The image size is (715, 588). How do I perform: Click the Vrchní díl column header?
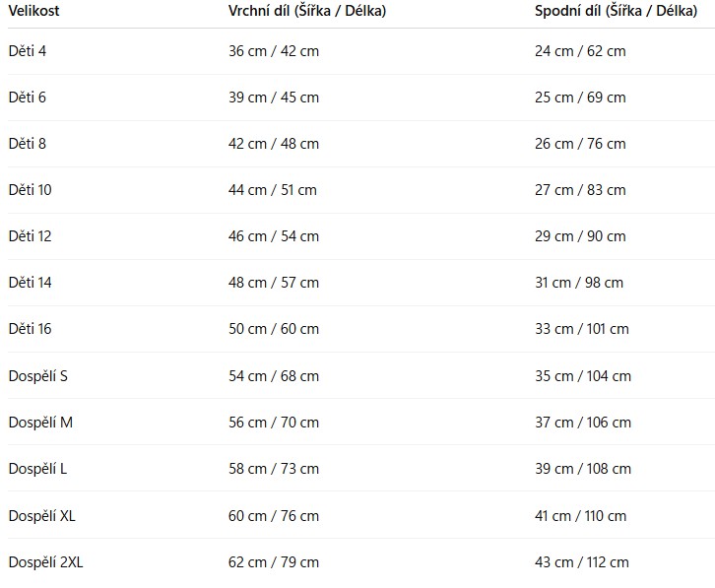pyautogui.click(x=306, y=11)
